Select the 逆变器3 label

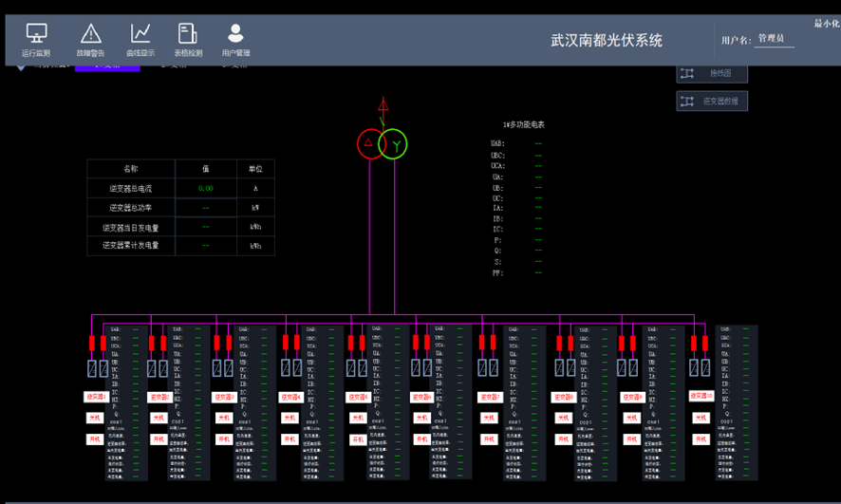[x=224, y=398]
